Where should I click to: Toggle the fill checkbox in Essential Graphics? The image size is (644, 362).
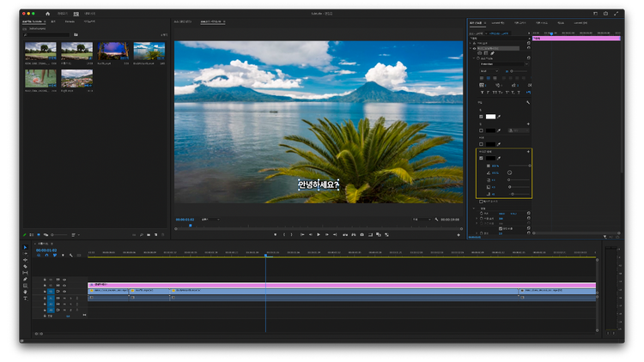(x=481, y=116)
